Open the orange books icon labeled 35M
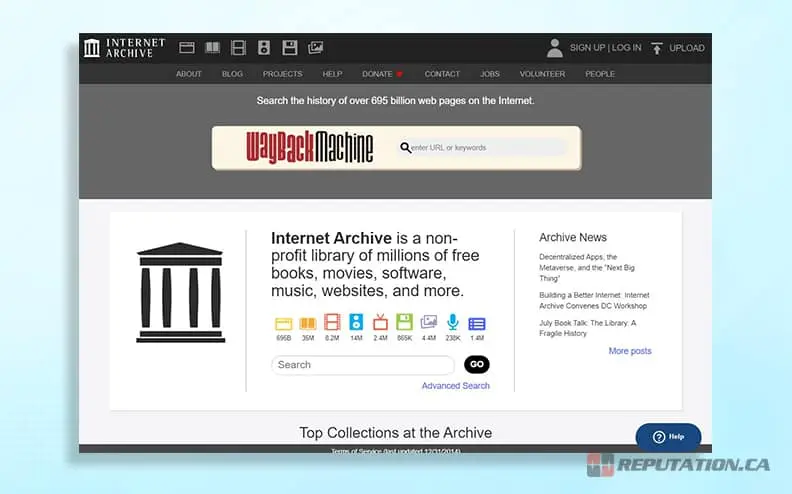This screenshot has width=792, height=494. (x=308, y=323)
